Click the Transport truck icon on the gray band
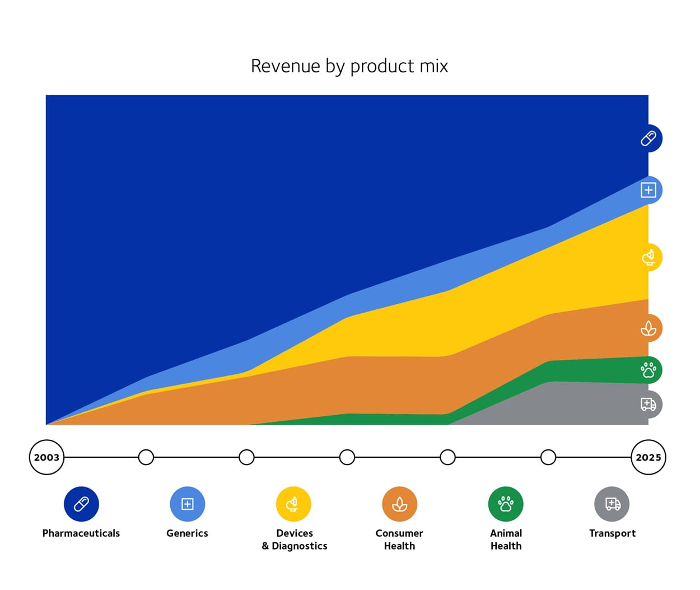This screenshot has width=700, height=590. click(649, 405)
